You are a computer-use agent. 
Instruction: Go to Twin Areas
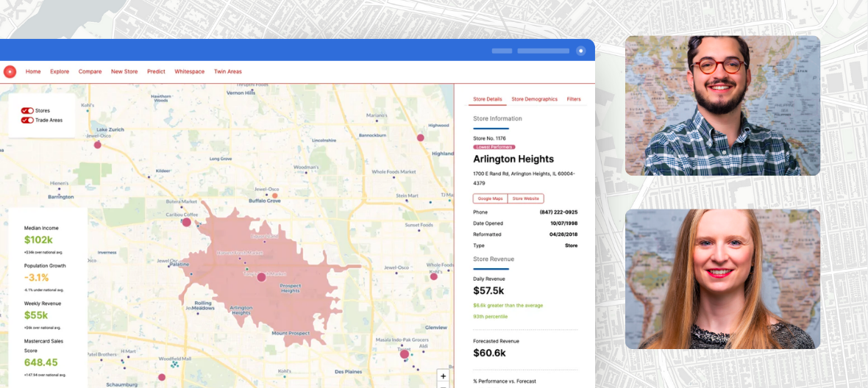click(228, 71)
